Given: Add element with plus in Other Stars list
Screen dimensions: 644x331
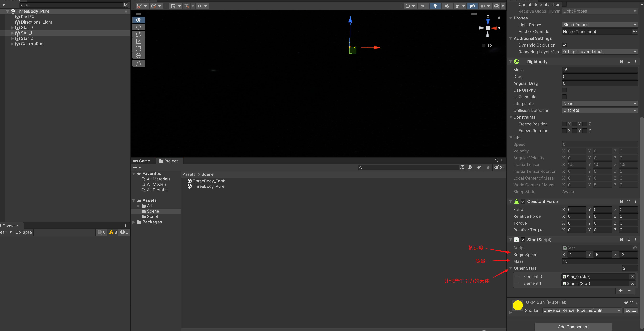Looking at the screenshot, I should tap(621, 291).
